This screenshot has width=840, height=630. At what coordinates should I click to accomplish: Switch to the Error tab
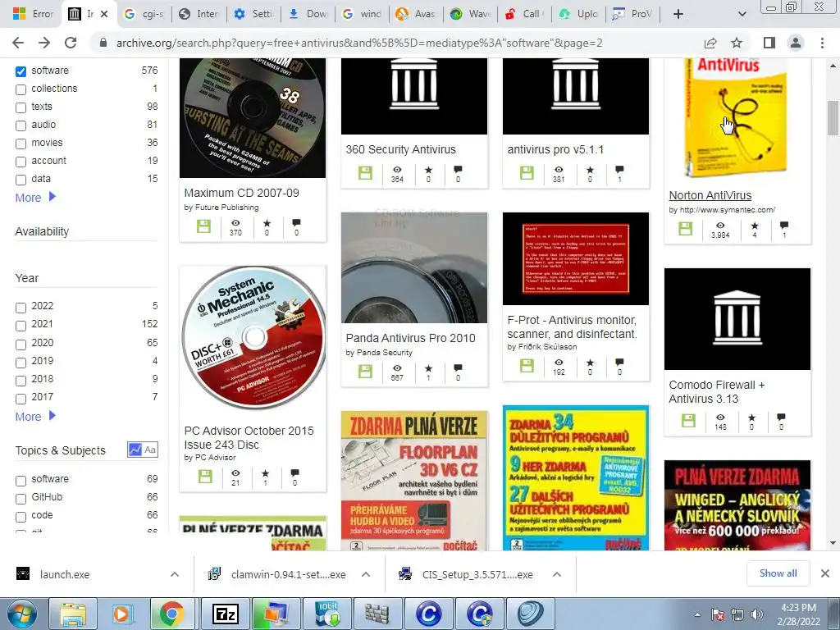pos(33,14)
